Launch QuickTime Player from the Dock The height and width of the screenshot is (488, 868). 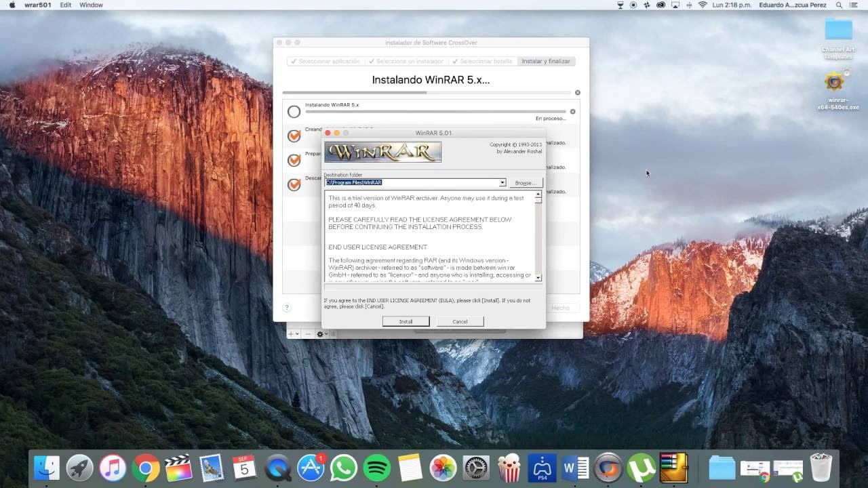pyautogui.click(x=277, y=468)
